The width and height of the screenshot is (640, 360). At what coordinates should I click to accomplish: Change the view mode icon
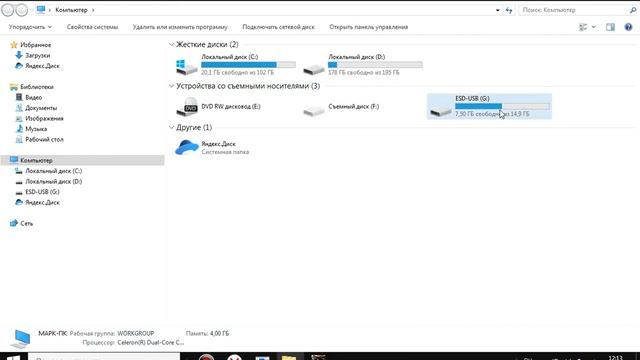click(583, 27)
